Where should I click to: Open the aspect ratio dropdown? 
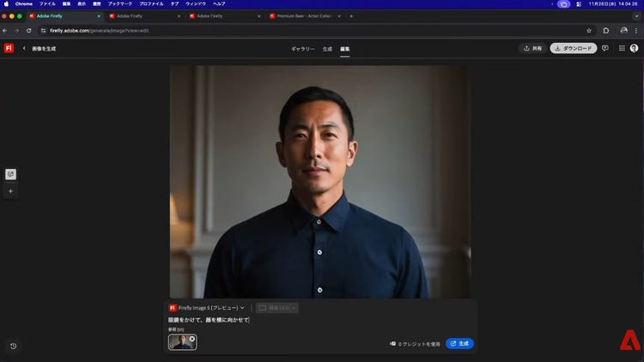(277, 307)
